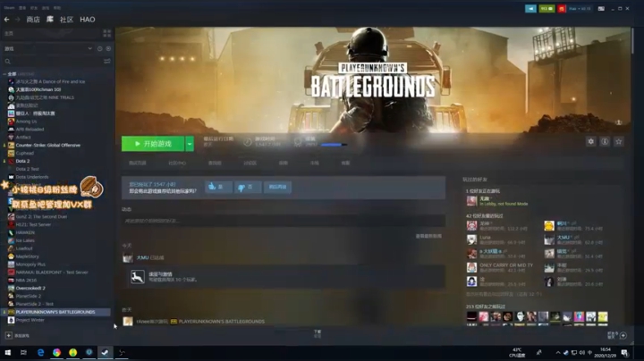Screen dimensions: 644x361
Task: Go forward with the right arrow
Action: pos(18,20)
